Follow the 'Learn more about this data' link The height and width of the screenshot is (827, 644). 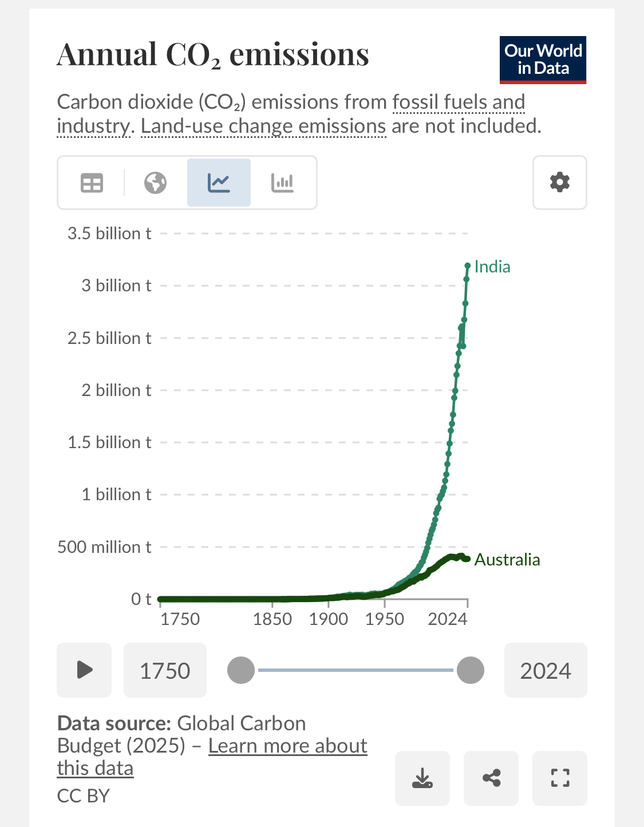click(287, 746)
